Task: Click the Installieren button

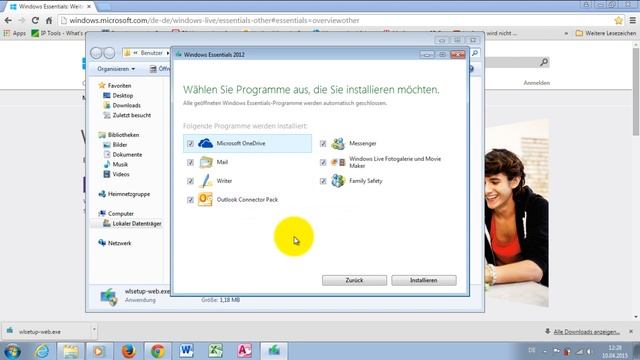Action: 424,280
